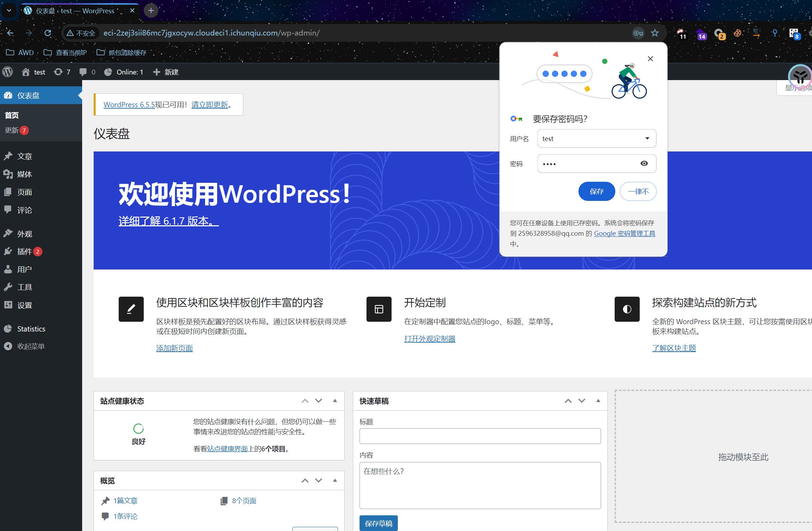Viewport: 812px width, 531px height.
Task: Click the 新建 plus button
Action: pos(166,72)
